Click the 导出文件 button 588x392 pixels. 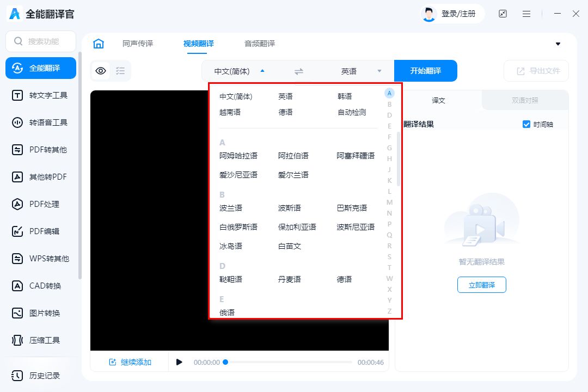click(536, 71)
